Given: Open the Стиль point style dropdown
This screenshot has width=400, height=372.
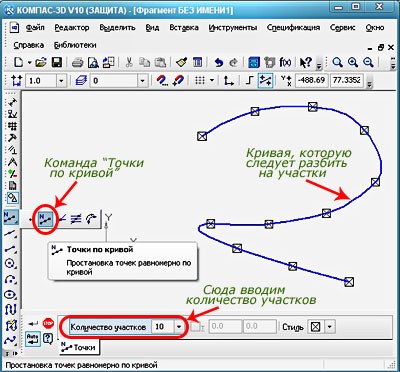Looking at the screenshot, I should [329, 327].
